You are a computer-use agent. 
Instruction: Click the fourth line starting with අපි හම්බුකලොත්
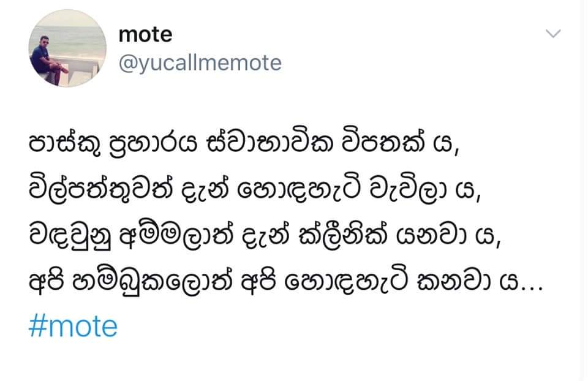click(286, 282)
